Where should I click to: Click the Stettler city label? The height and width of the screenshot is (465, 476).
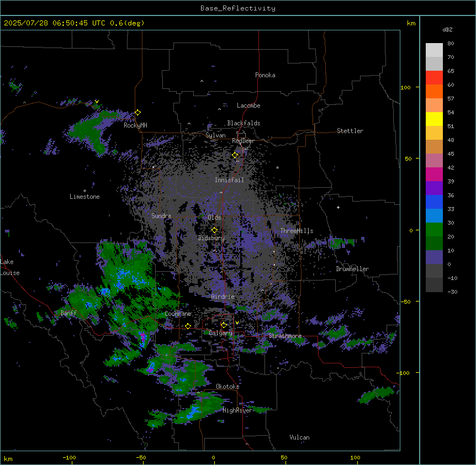pyautogui.click(x=350, y=131)
